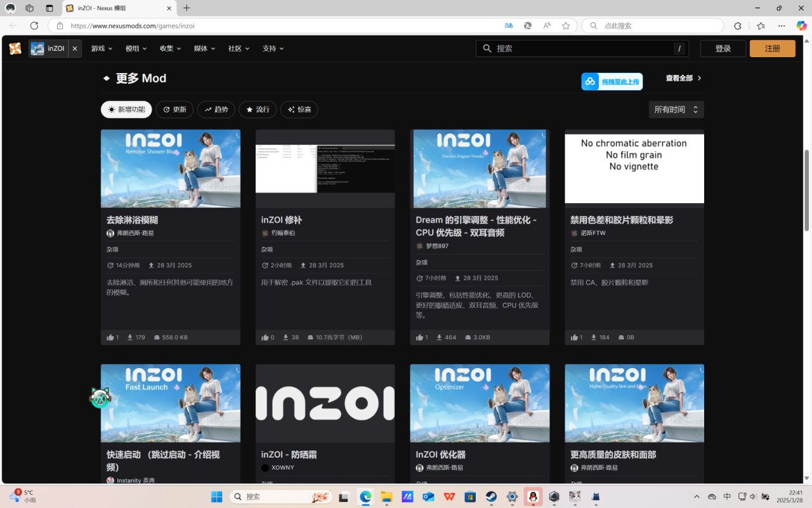
Task: Focus the Nexus 搜索 search field
Action: [x=582, y=48]
